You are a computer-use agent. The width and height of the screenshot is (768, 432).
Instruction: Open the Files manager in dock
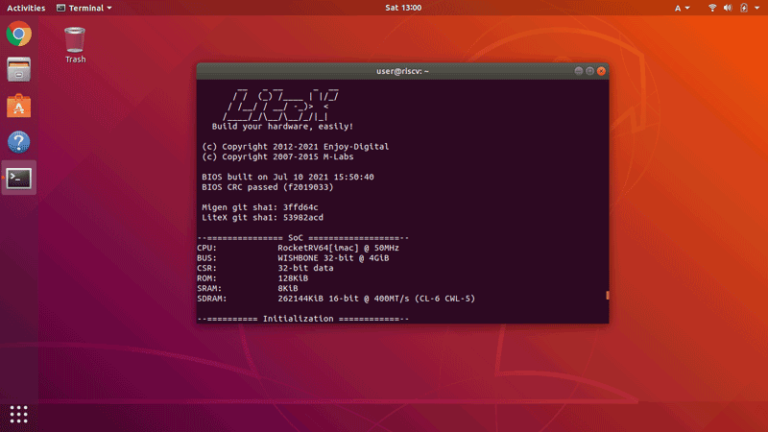coord(19,70)
